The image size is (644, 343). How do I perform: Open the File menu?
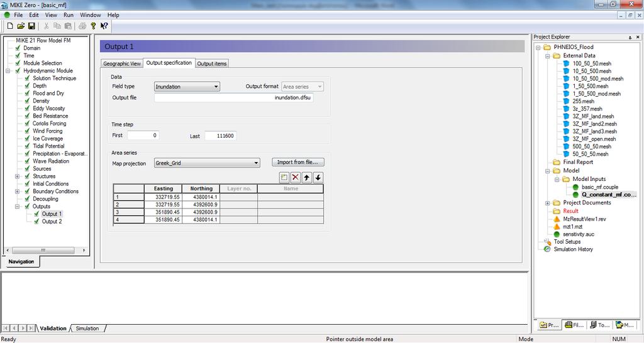pyautogui.click(x=18, y=15)
